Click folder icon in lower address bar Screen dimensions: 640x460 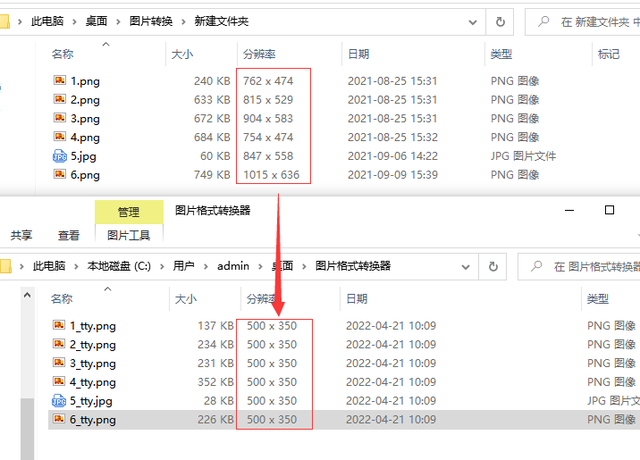tap(5, 266)
